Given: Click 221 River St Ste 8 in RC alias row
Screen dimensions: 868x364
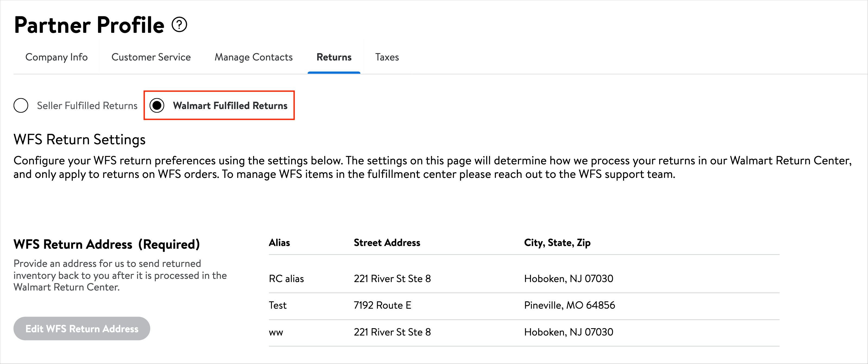Looking at the screenshot, I should click(392, 279).
